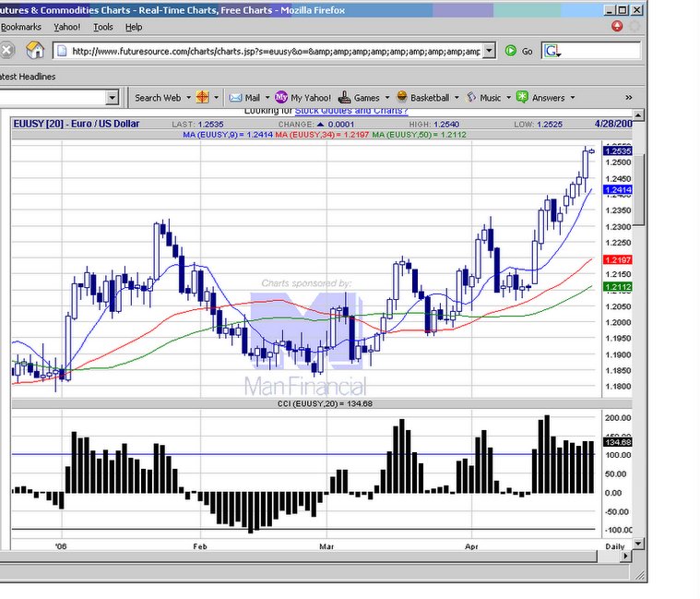This screenshot has width=700, height=599.
Task: Click the My Yahoo! toolbar label
Action: click(311, 98)
